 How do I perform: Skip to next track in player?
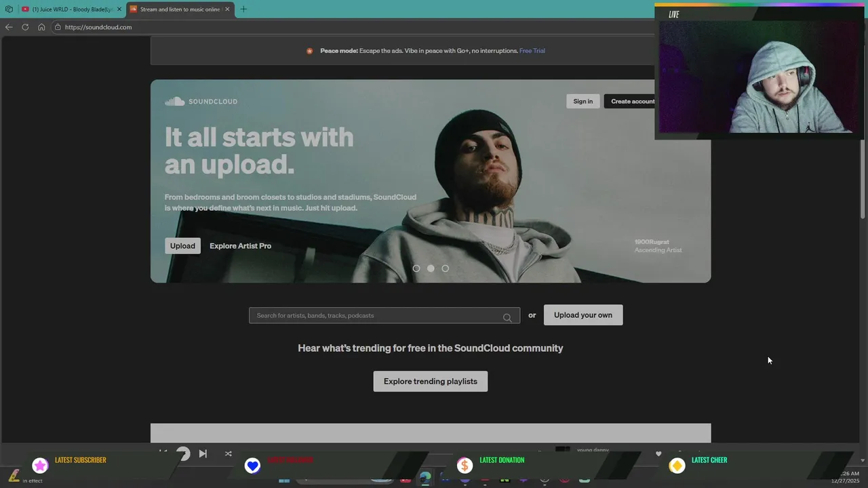click(x=203, y=453)
